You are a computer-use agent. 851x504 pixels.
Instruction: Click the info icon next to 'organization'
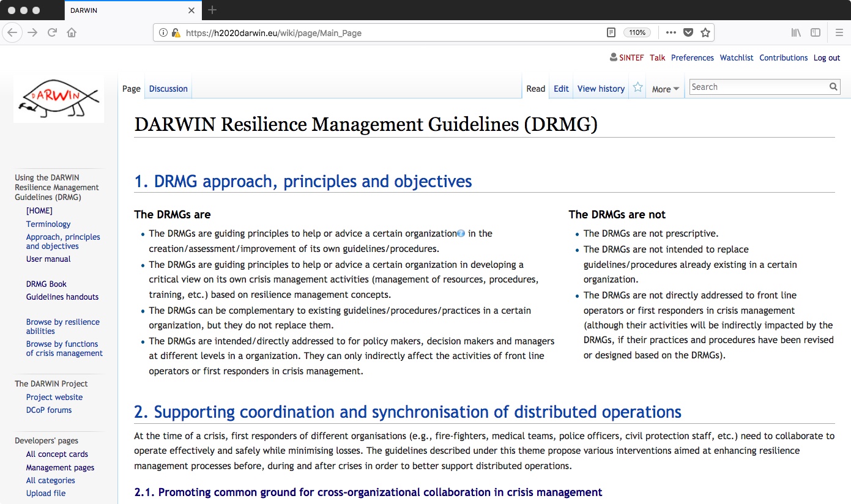[461, 233]
